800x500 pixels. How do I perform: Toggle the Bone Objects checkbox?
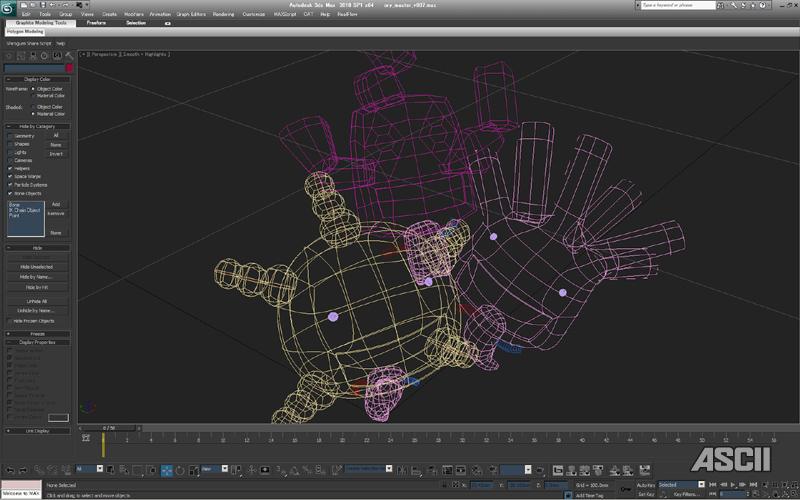point(10,192)
